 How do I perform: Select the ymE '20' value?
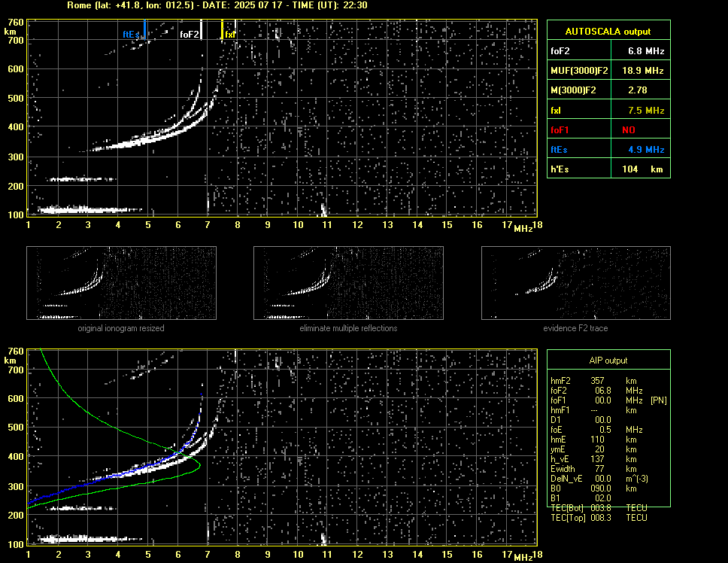tap(600, 449)
